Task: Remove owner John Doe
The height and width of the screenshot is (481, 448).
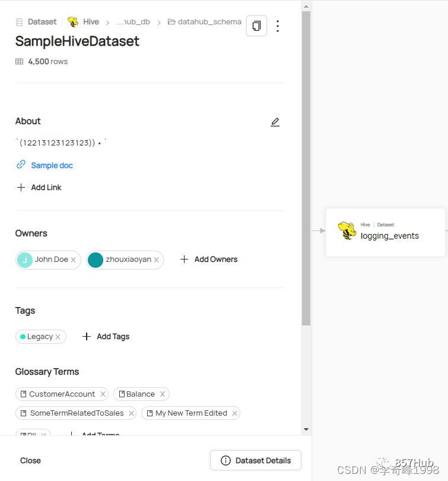Action: click(x=74, y=260)
